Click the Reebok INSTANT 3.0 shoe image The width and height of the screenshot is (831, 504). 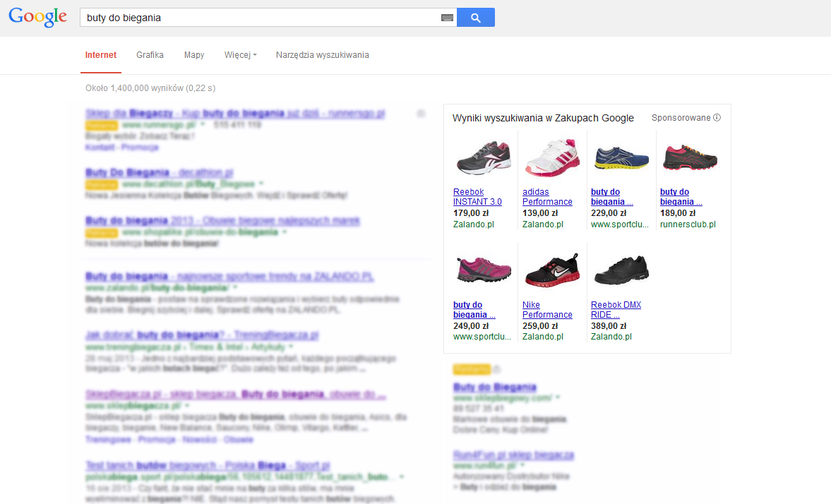(x=484, y=157)
